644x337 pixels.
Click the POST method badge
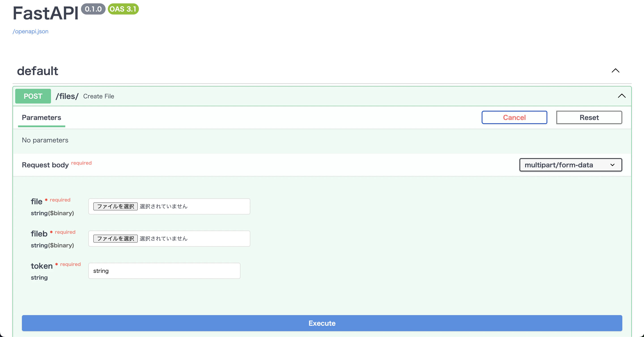click(33, 96)
